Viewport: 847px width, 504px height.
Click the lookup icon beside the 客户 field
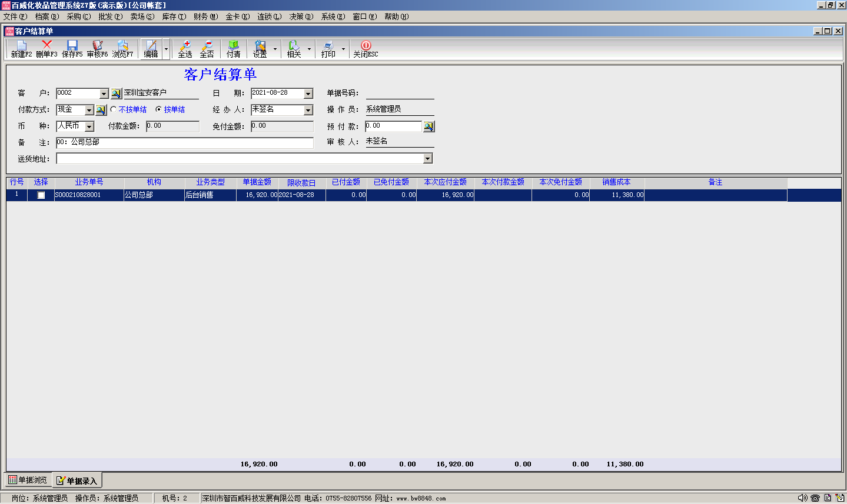(x=116, y=94)
